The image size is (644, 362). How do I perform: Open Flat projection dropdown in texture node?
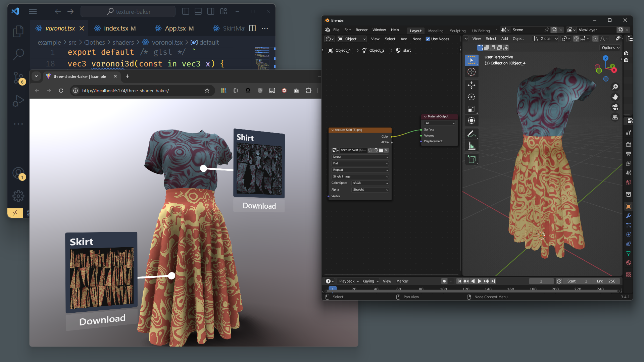(360, 163)
